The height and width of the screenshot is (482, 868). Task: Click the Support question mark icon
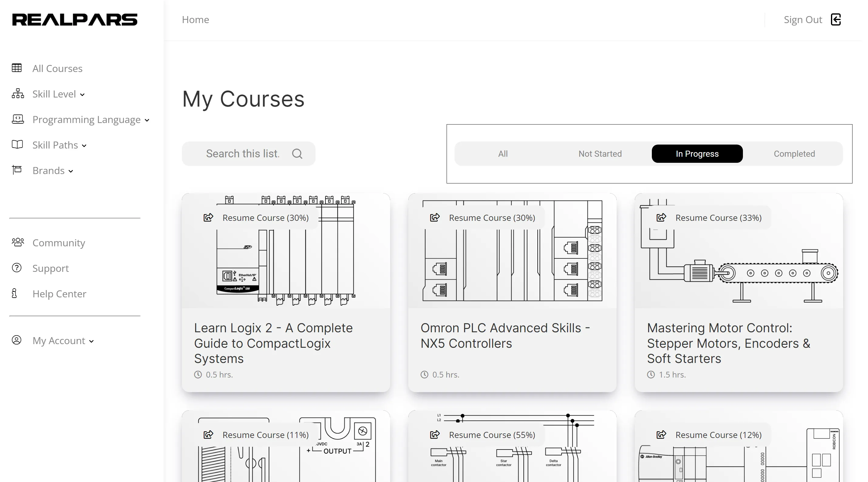17,268
